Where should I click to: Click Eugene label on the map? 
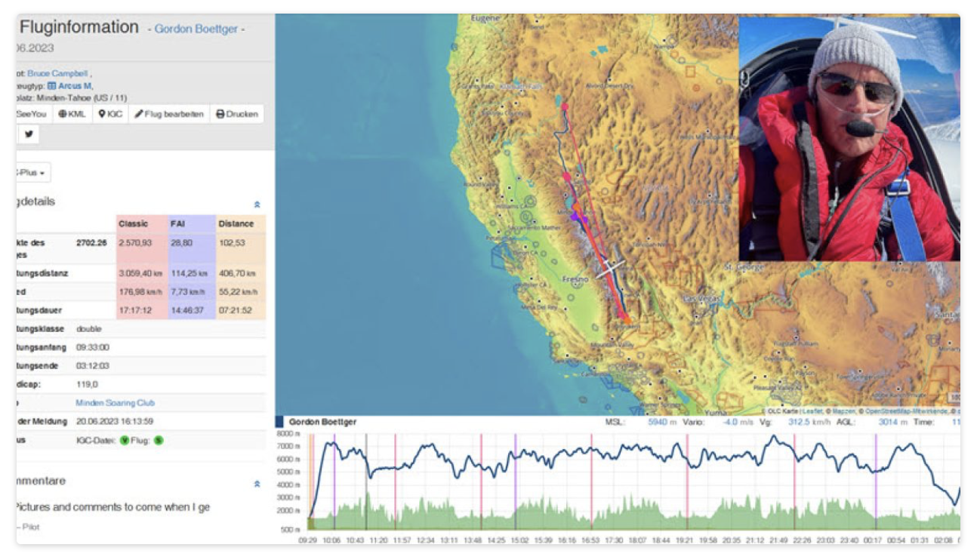click(x=486, y=17)
